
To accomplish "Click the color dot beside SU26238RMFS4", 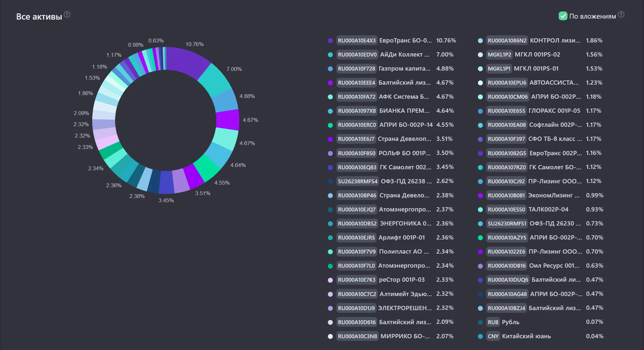I will point(330,181).
